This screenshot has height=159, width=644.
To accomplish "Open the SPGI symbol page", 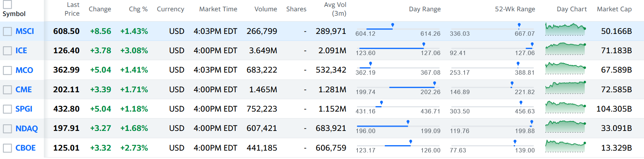I will (24, 109).
